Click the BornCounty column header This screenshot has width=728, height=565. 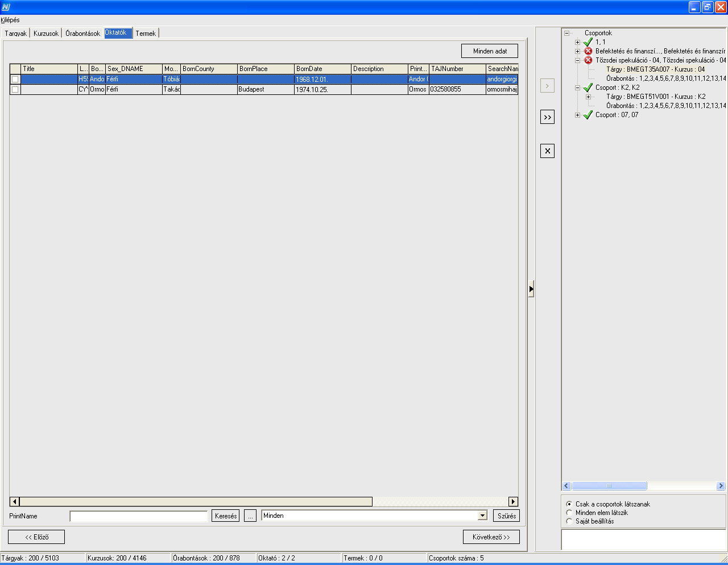click(x=209, y=69)
